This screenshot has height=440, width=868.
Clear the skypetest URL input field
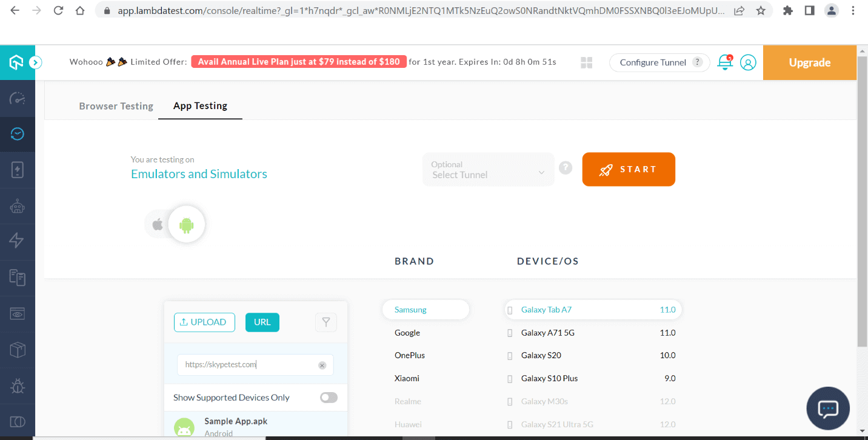click(x=322, y=365)
